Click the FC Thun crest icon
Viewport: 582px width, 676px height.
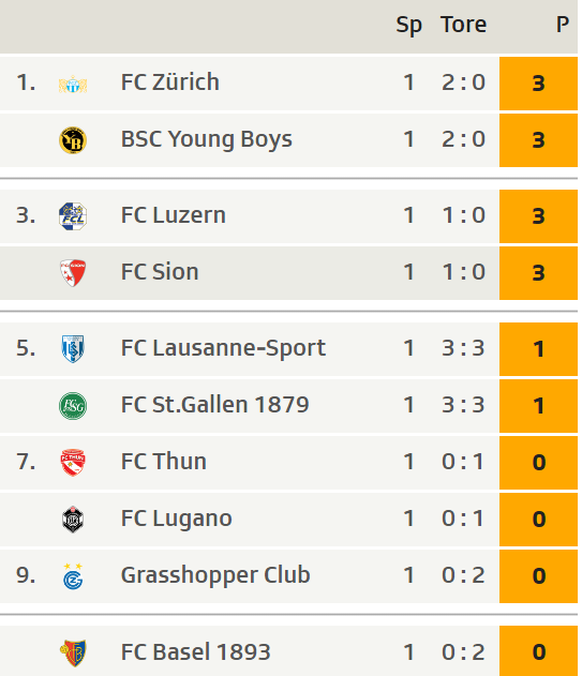coord(73,462)
